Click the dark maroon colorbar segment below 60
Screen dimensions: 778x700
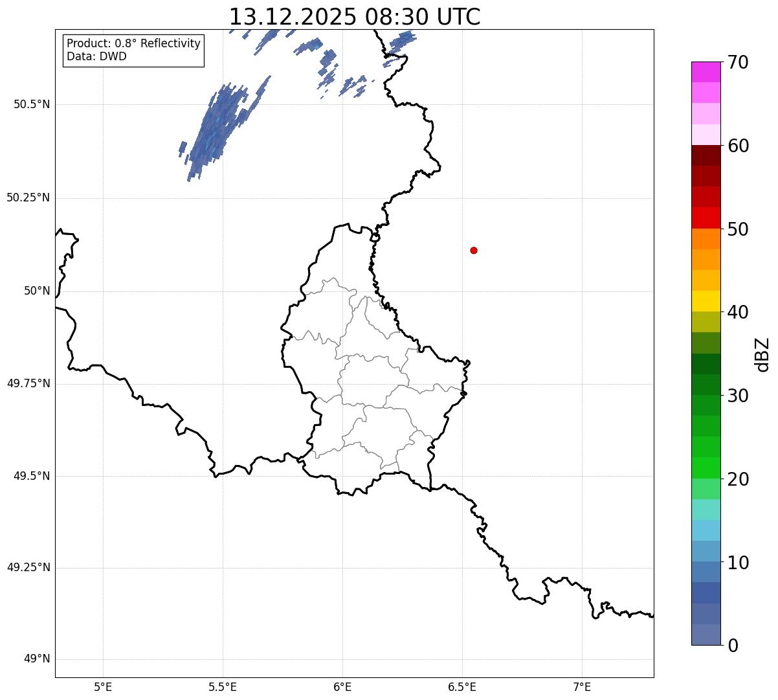[706, 155]
